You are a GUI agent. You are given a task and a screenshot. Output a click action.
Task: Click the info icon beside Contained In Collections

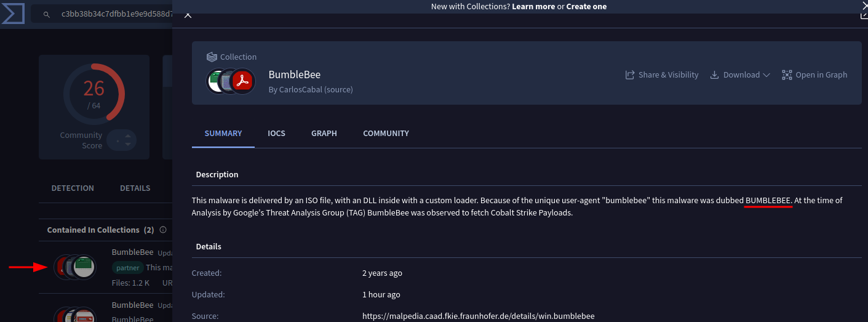[163, 230]
